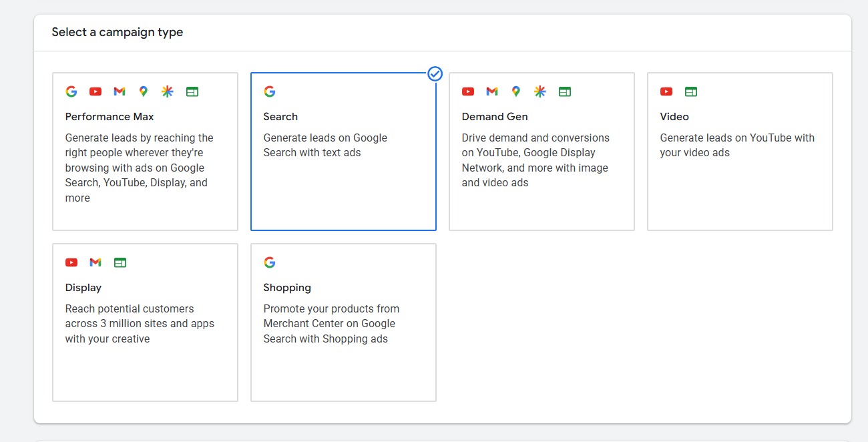Viewport: 868px width, 442px height.
Task: Select the Video campaign type title
Action: [x=674, y=117]
